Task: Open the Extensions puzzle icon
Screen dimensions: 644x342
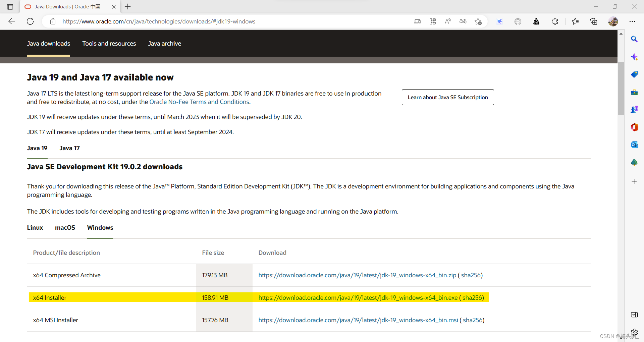Action: click(x=555, y=21)
